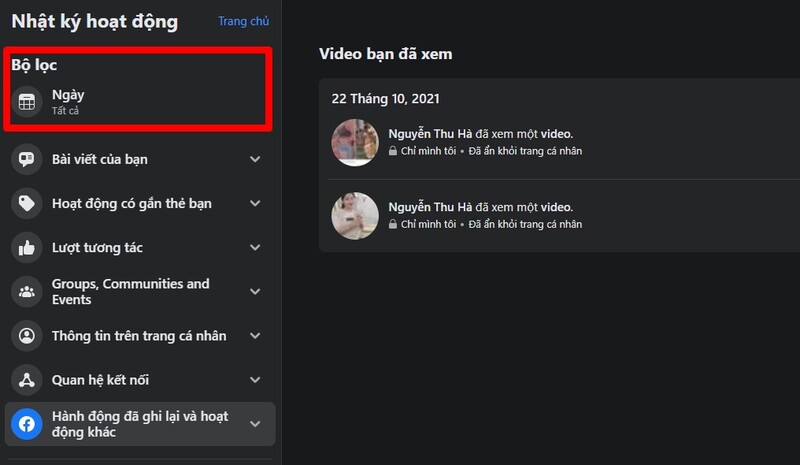The image size is (800, 465).
Task: Click the Facebook logo icon for Hành động đã ghi lại
Action: (27, 424)
